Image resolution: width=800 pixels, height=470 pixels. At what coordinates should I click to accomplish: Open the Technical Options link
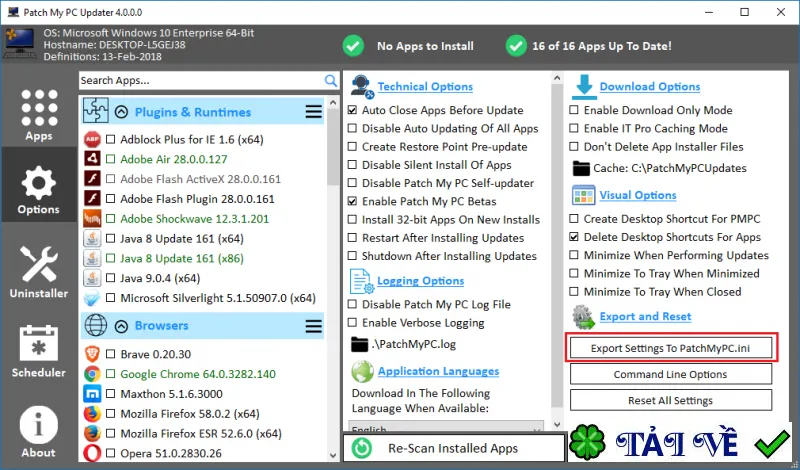425,87
